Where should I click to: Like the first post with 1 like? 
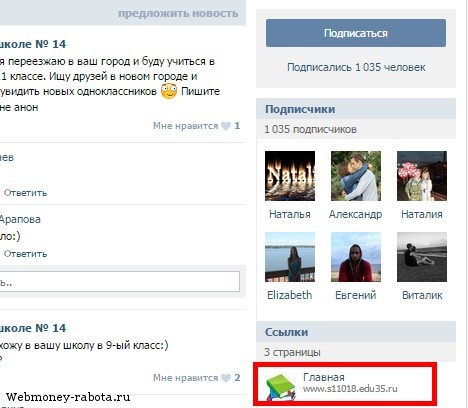coord(226,126)
